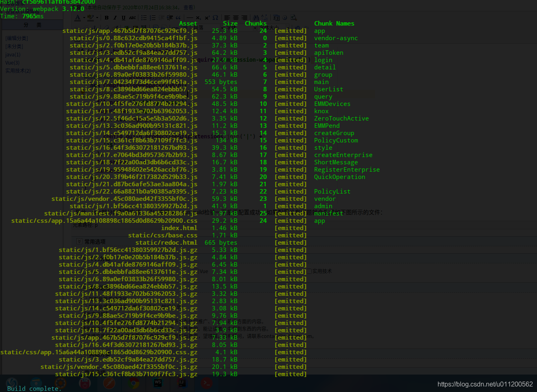Image resolution: width=537 pixels, height=392 pixels.
Task: Click the Strikethrough ABC button
Action: point(132,17)
